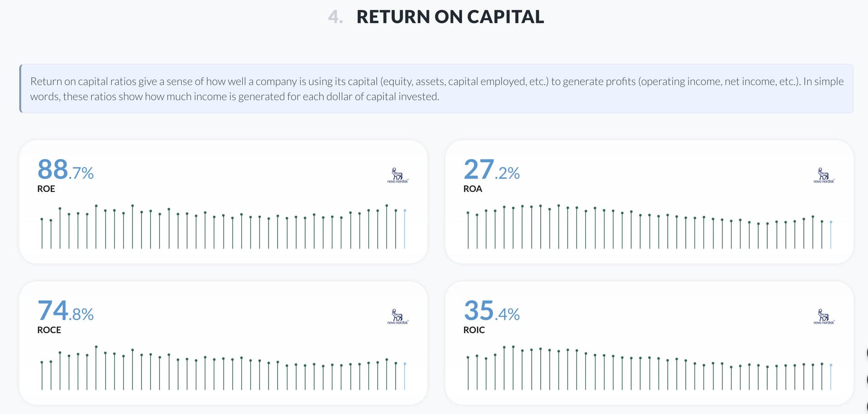Click the Novo Nordisk logo in ROE card

(397, 175)
